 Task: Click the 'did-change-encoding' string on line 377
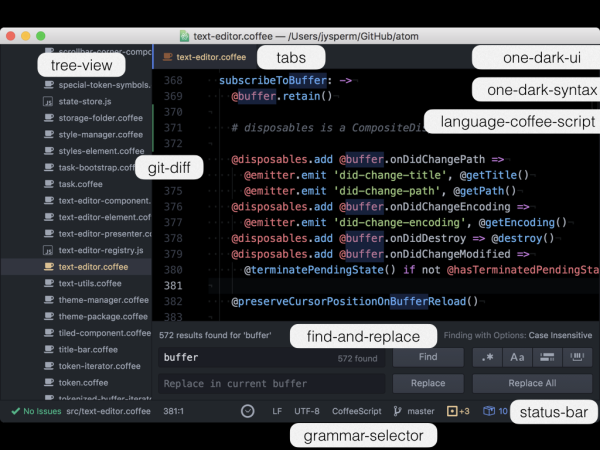(400, 222)
